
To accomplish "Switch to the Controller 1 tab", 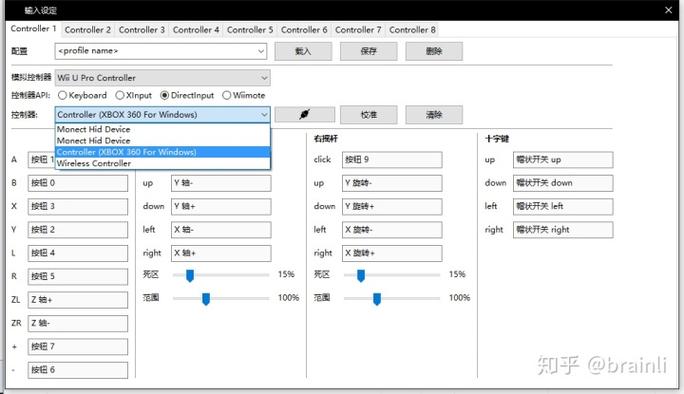I will pos(33,29).
